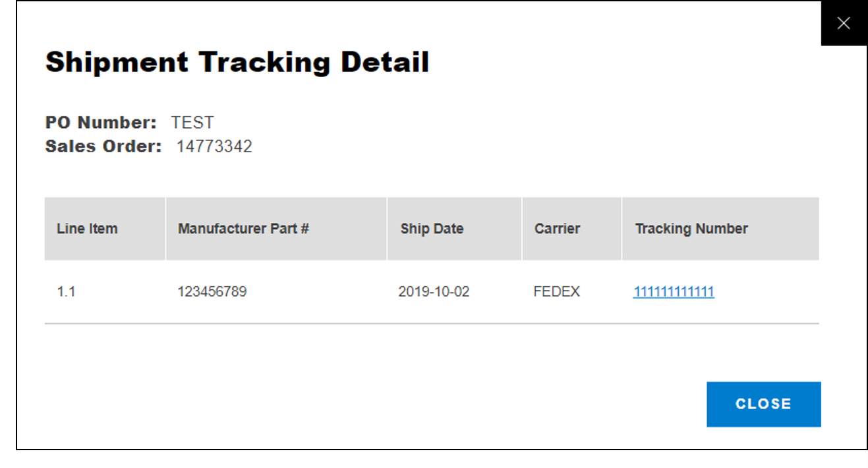Select the Line Item column header

(x=86, y=228)
